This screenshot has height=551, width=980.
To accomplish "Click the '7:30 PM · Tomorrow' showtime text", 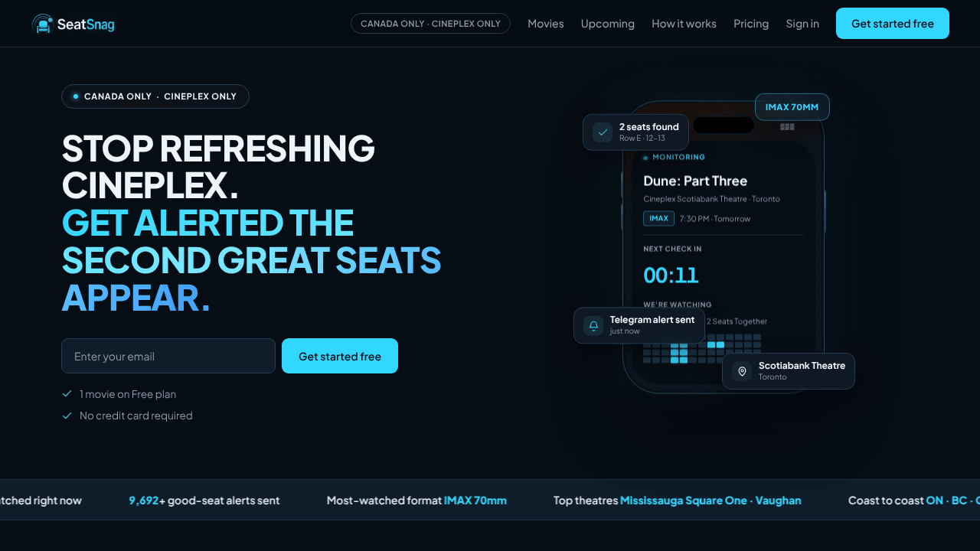I will [715, 219].
